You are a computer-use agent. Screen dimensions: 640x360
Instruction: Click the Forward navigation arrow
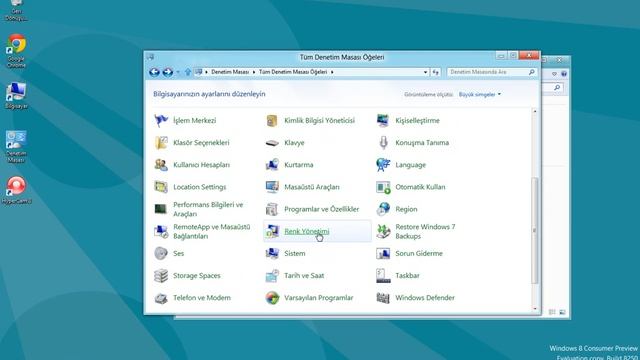168,72
